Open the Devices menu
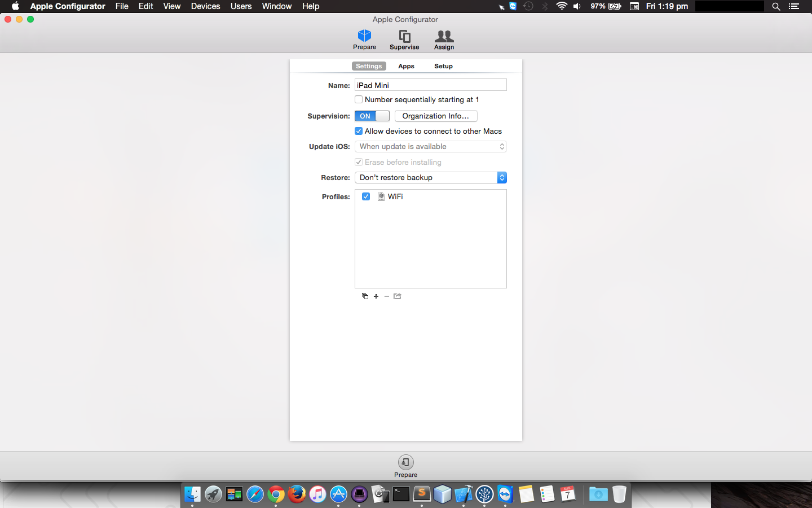Viewport: 812px width, 508px height. pos(205,6)
